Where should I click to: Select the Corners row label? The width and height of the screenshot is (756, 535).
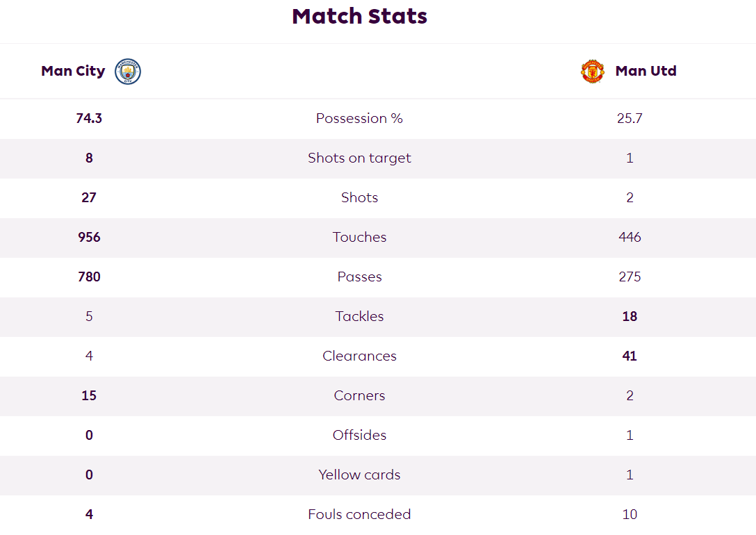(360, 395)
